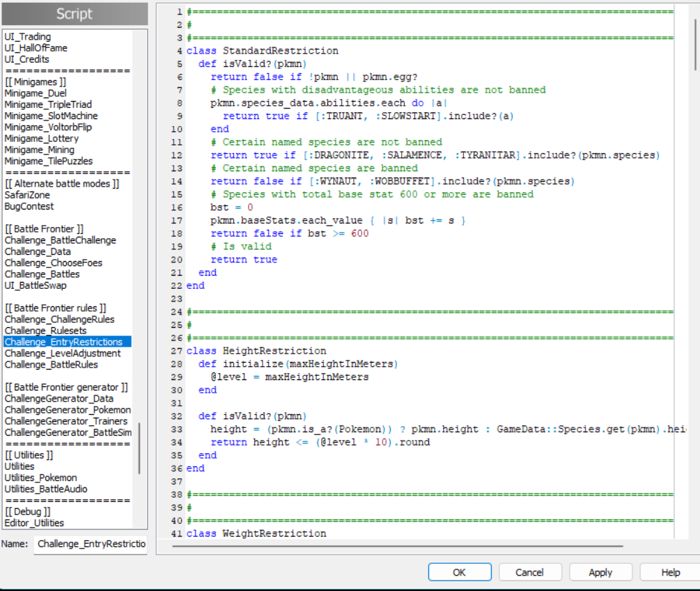
Task: Open Minigame_Lottery script
Action: tap(42, 139)
